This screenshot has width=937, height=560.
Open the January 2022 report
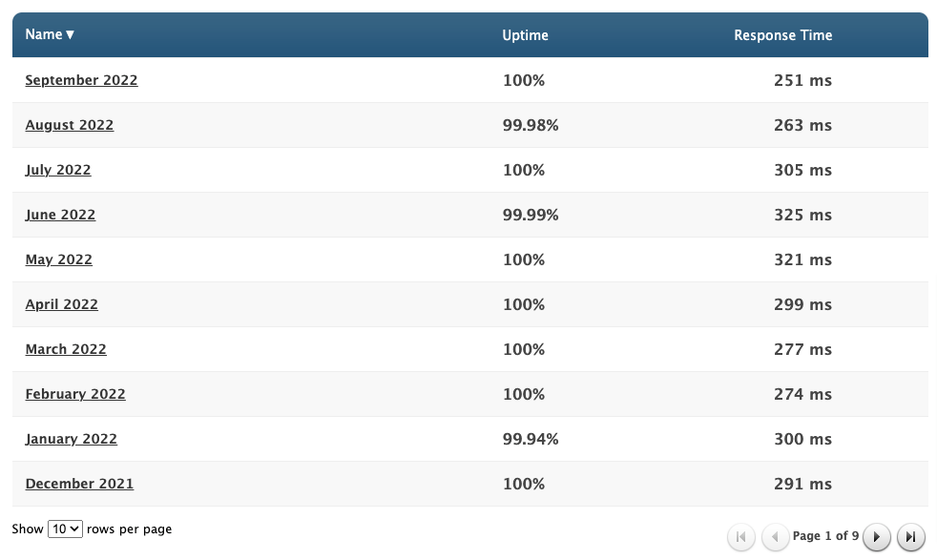pyautogui.click(x=72, y=439)
